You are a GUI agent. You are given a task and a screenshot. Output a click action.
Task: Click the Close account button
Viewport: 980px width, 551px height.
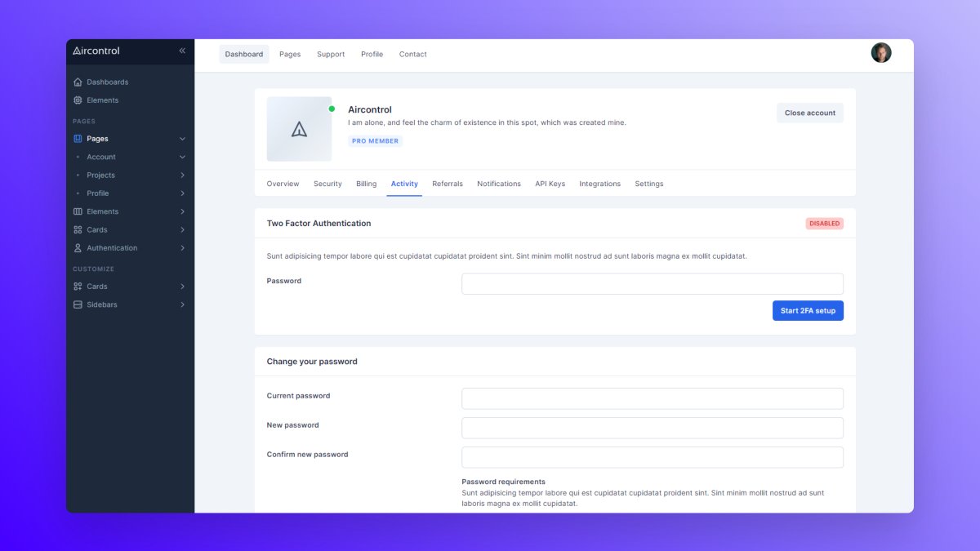809,113
